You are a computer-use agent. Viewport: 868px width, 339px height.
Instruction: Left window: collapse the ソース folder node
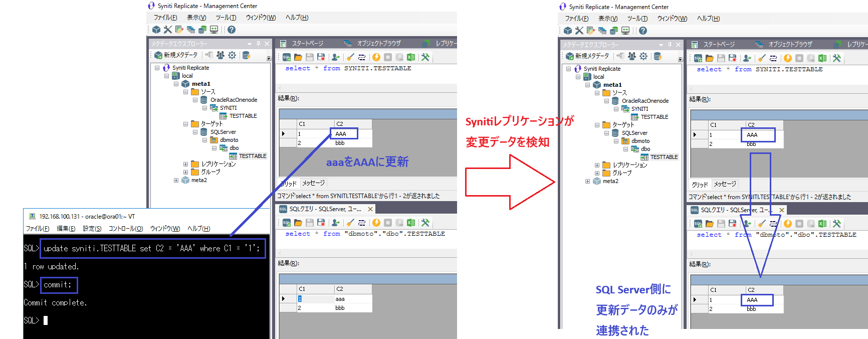[185, 92]
